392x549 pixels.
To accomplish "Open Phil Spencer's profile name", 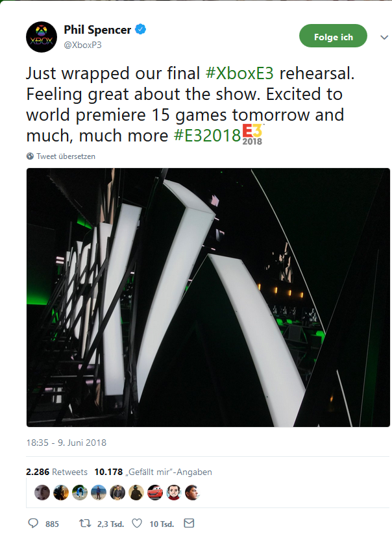I will (x=97, y=30).
